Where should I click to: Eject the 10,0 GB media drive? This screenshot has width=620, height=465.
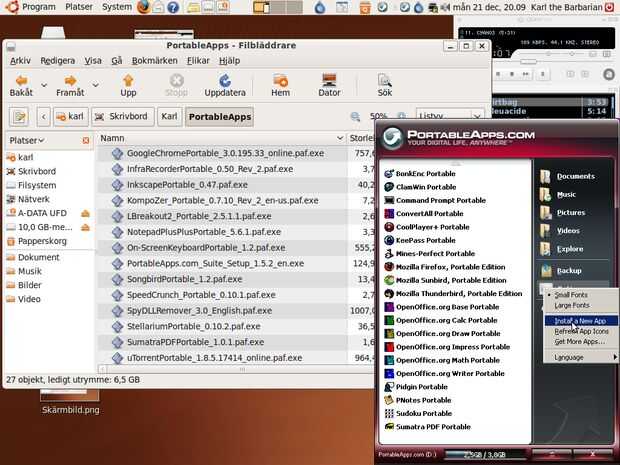tap(85, 227)
